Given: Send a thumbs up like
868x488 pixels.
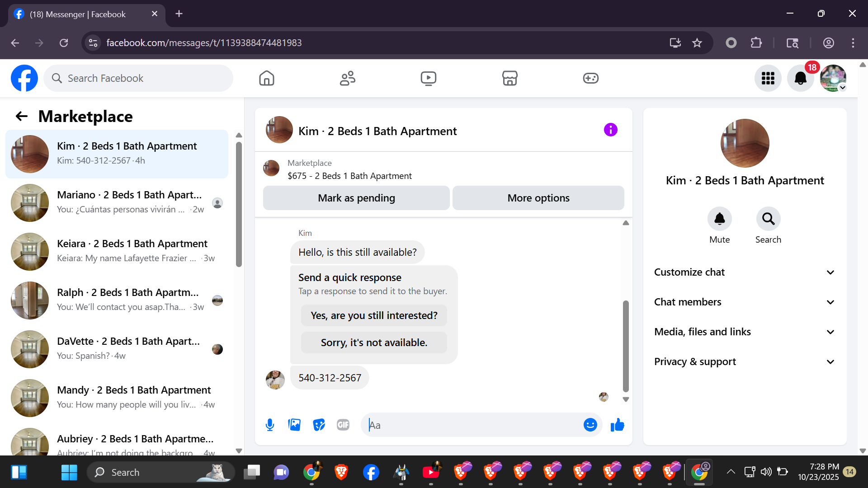Looking at the screenshot, I should pyautogui.click(x=617, y=425).
